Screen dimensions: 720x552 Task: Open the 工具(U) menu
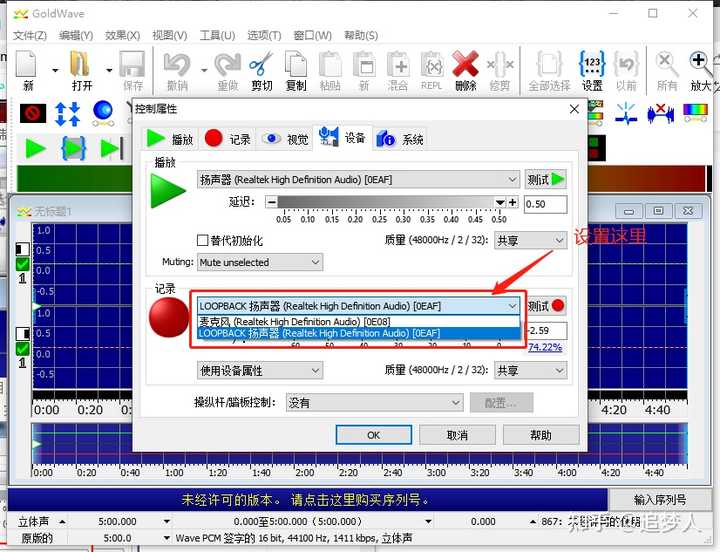click(217, 35)
